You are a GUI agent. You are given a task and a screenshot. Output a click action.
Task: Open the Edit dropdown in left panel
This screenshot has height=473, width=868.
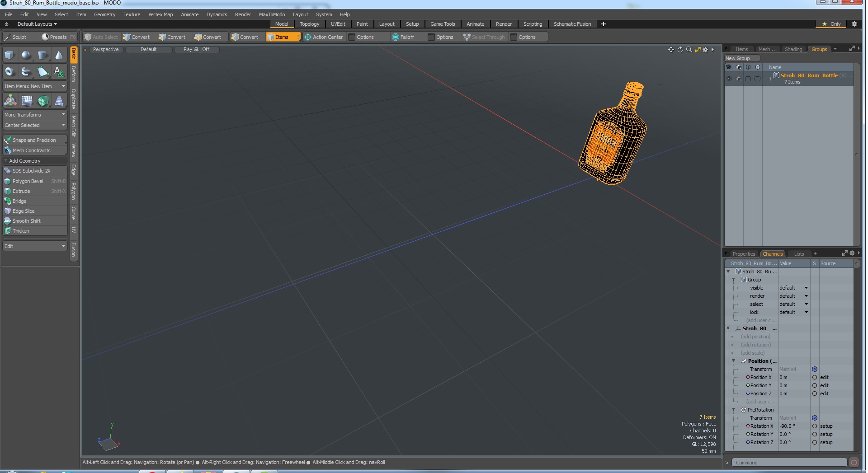(x=35, y=246)
